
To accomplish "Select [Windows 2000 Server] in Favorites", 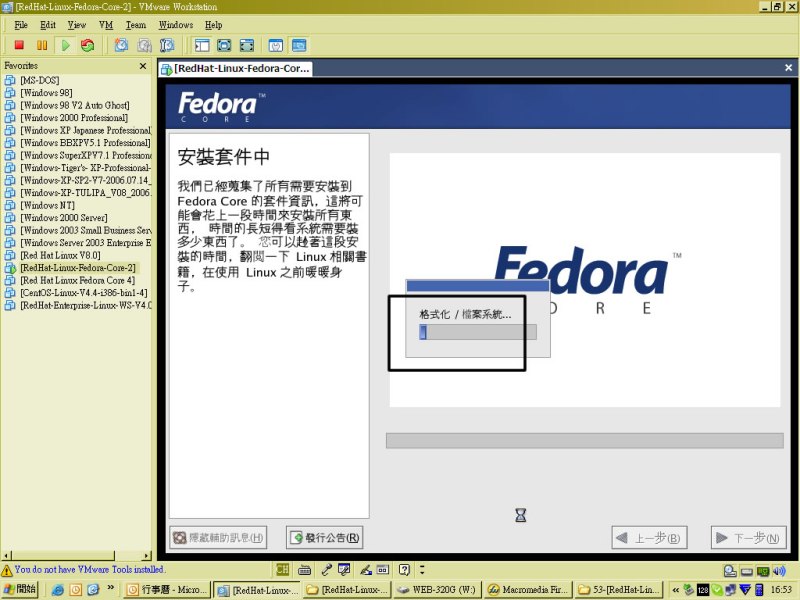I will (x=64, y=218).
